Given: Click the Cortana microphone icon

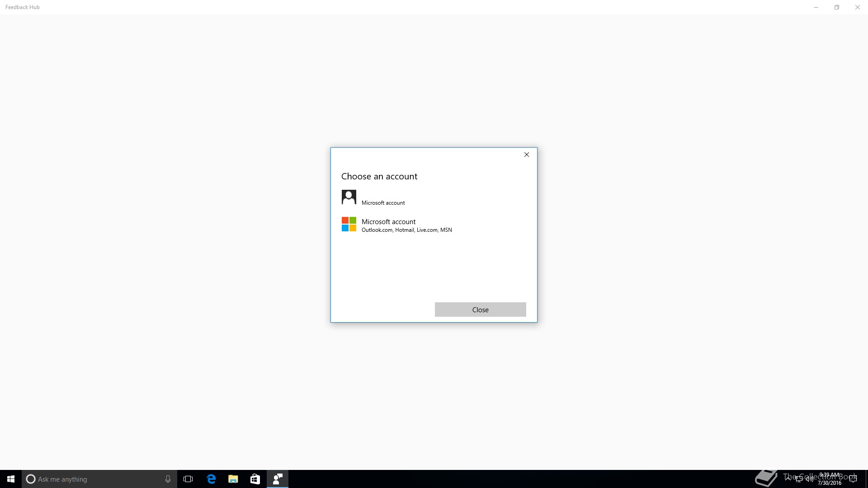Looking at the screenshot, I should (x=168, y=479).
